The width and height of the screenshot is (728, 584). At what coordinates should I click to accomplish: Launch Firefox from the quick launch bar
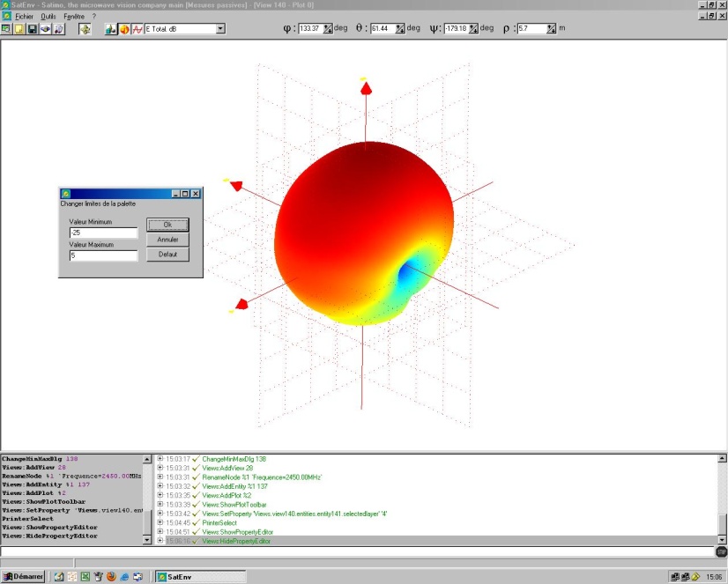(111, 577)
